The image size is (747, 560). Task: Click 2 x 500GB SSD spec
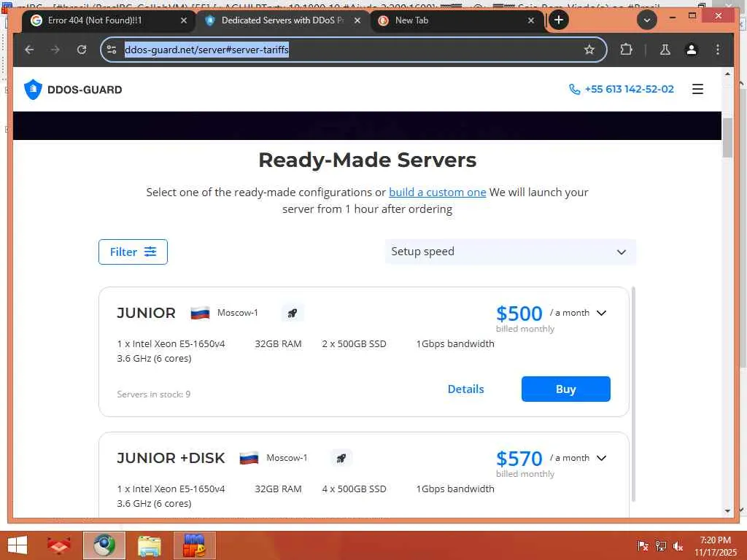[354, 344]
